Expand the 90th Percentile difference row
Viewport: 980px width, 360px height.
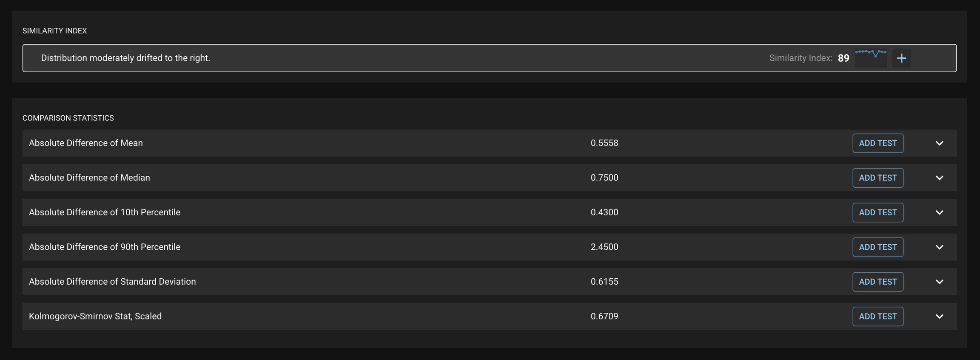[939, 247]
